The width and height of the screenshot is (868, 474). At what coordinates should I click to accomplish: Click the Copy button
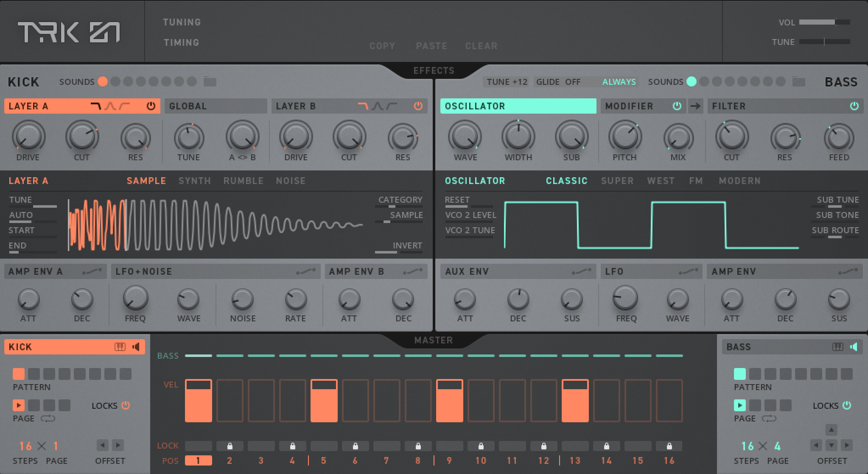coord(382,46)
